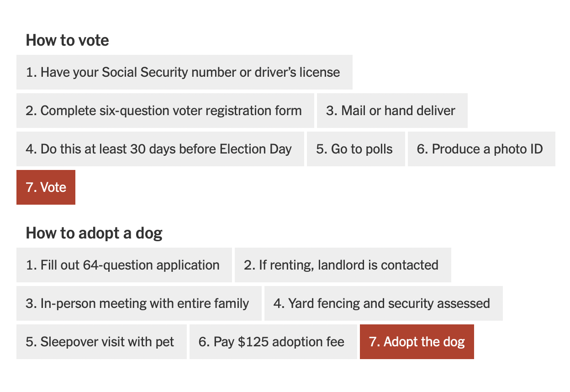Select the 'Sleepover visit with pet' box
Image resolution: width=570 pixels, height=392 pixels.
[x=101, y=342]
